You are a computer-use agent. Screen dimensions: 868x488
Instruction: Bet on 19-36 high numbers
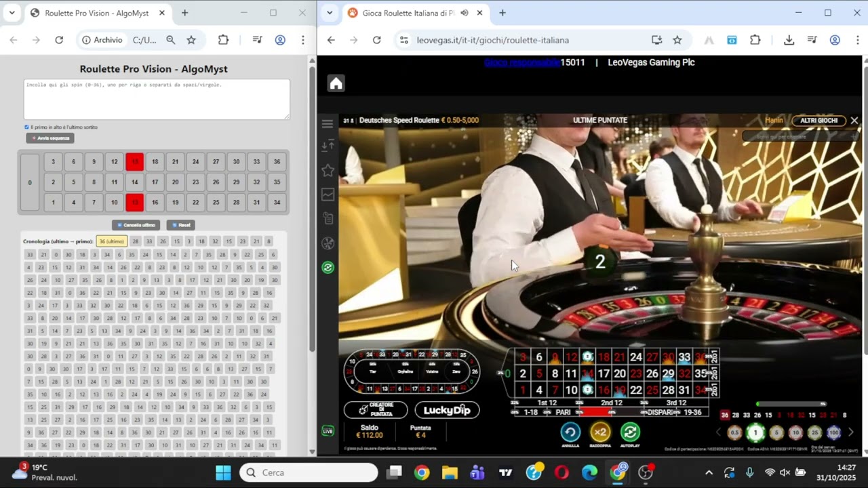tap(692, 412)
